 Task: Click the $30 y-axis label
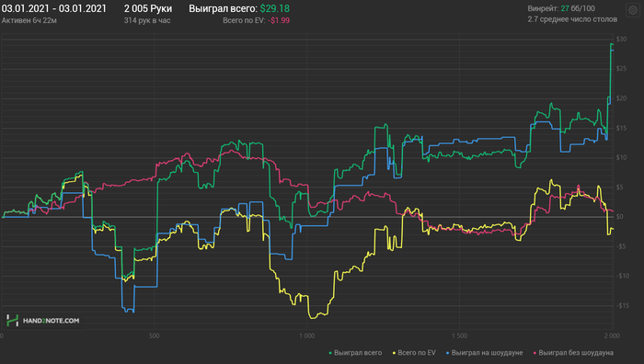tap(621, 39)
